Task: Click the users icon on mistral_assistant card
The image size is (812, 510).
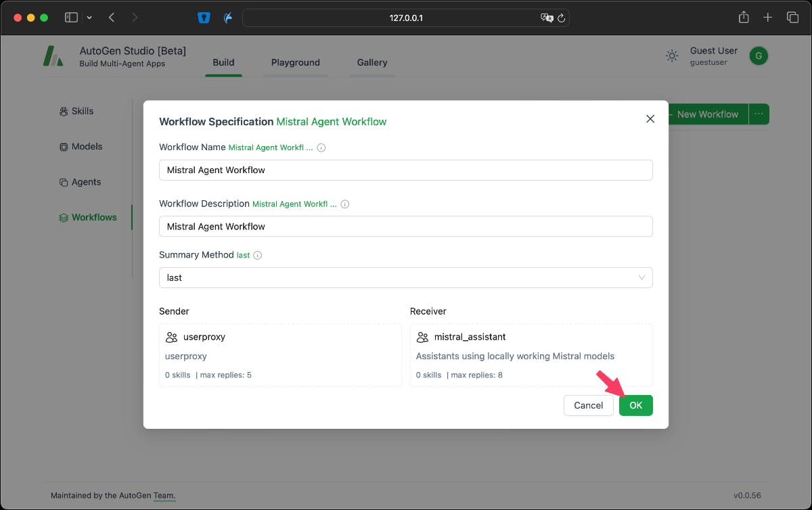Action: tap(422, 337)
